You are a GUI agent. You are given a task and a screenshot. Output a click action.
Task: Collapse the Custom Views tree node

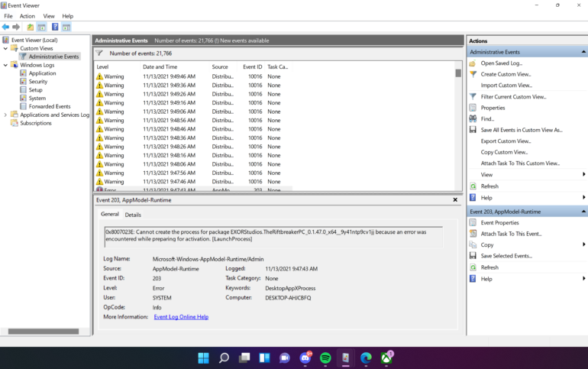(x=6, y=48)
